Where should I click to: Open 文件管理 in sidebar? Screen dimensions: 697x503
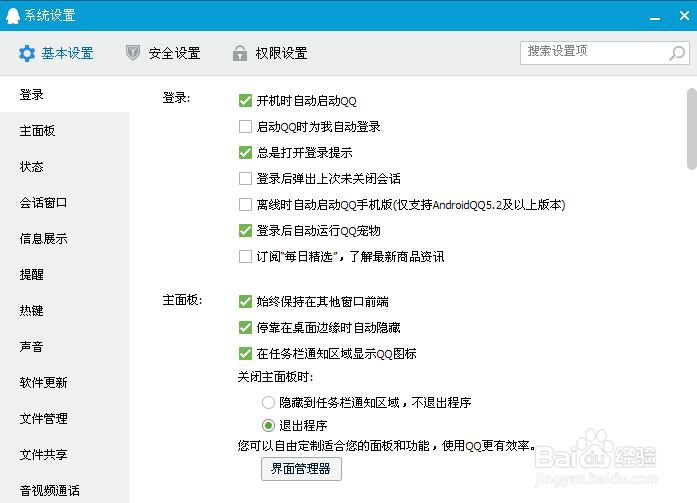pyautogui.click(x=64, y=419)
